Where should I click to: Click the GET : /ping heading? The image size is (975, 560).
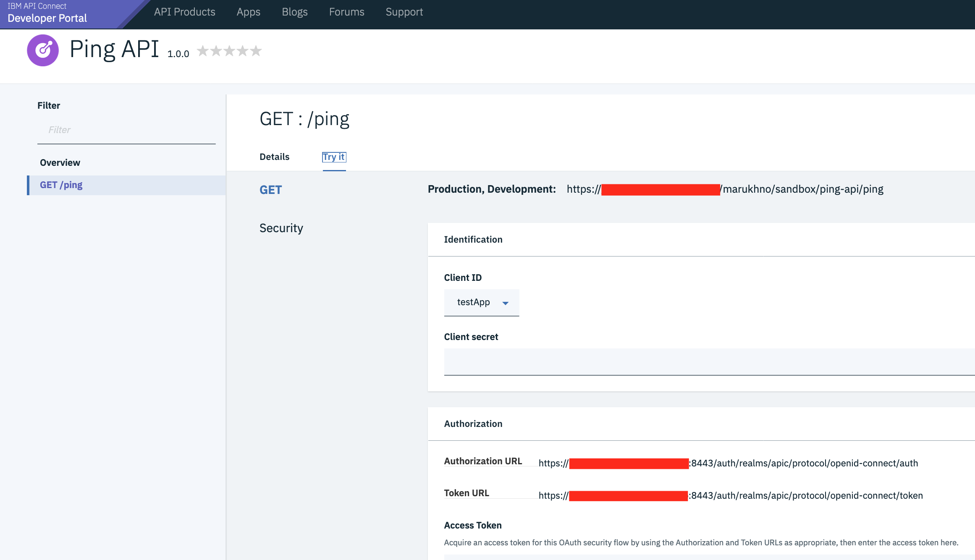[304, 119]
